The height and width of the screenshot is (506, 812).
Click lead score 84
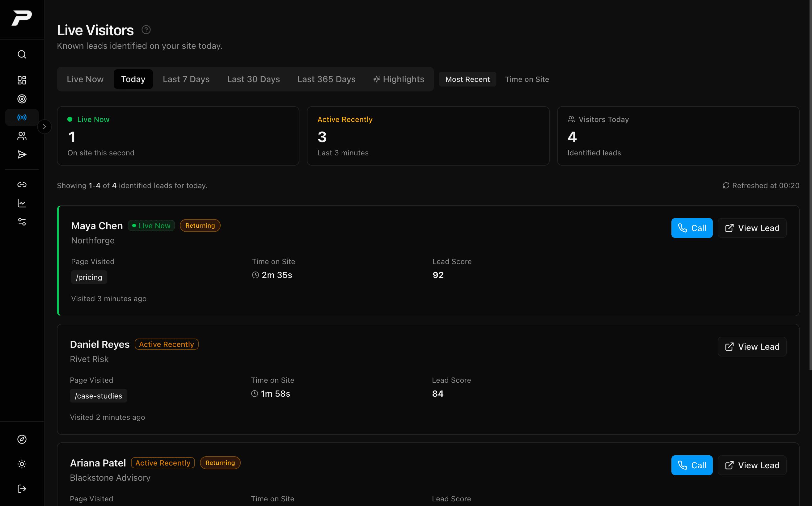[438, 394]
